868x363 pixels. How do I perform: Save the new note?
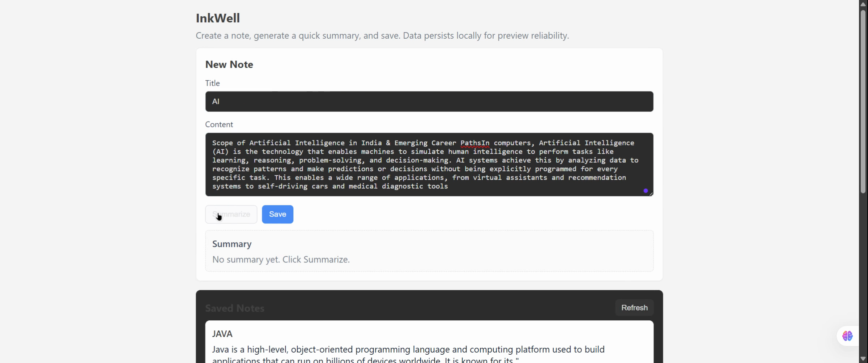pos(277,214)
